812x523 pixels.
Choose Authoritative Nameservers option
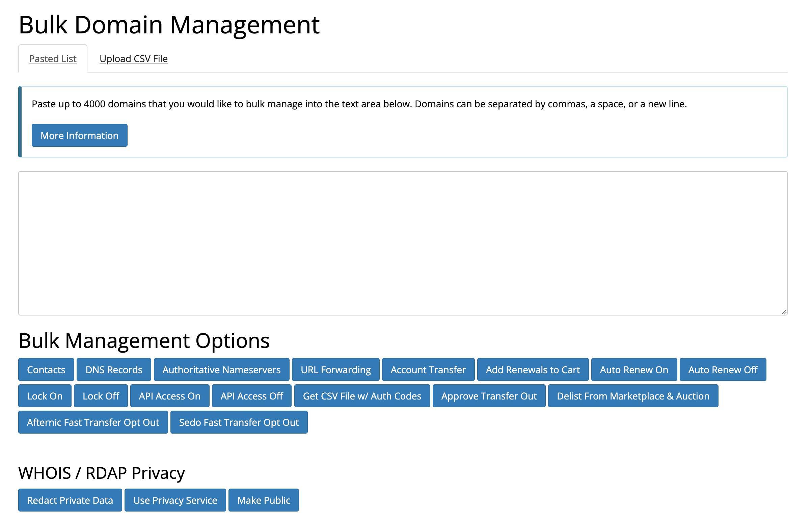(221, 369)
